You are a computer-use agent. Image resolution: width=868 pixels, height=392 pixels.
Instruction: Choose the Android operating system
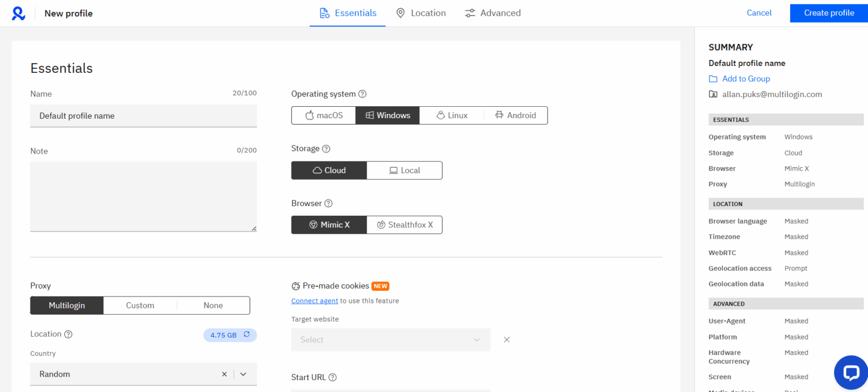point(515,115)
